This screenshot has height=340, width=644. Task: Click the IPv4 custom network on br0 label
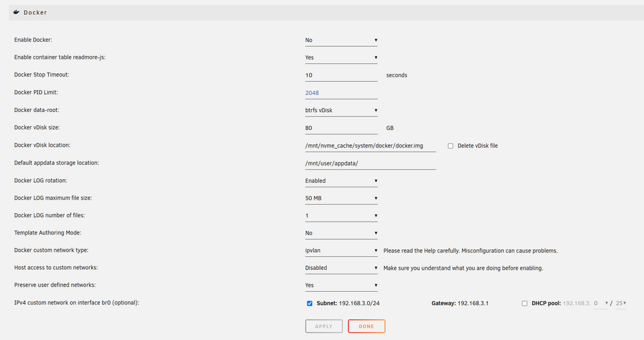pyautogui.click(x=77, y=303)
